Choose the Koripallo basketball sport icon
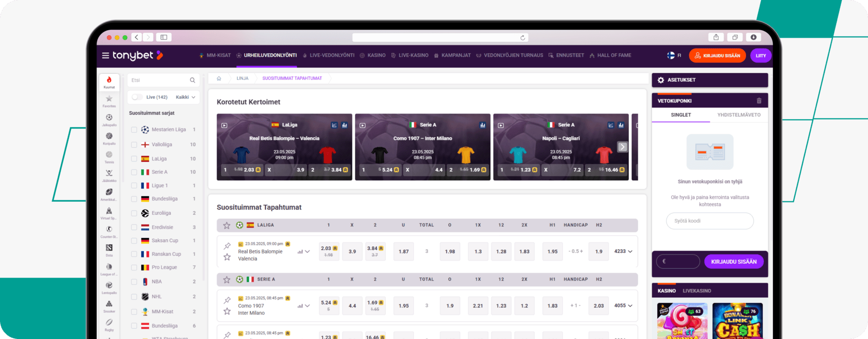The width and height of the screenshot is (868, 339). [x=109, y=136]
